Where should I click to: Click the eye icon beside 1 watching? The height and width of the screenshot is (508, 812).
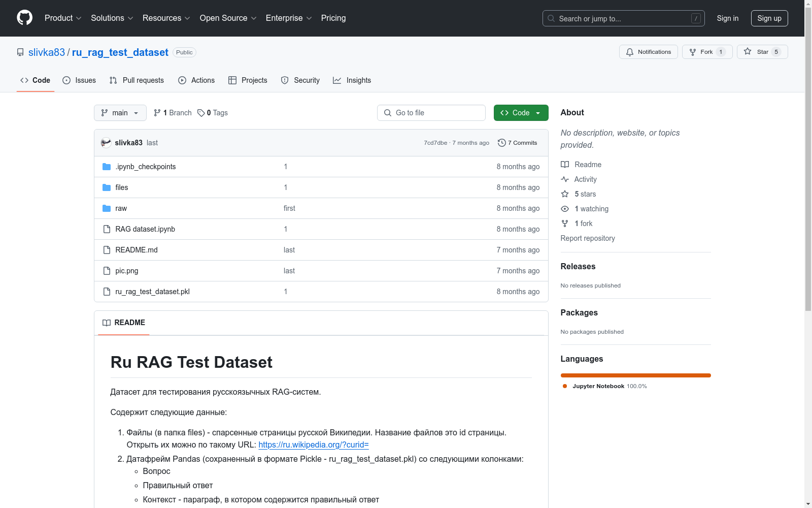click(x=565, y=209)
